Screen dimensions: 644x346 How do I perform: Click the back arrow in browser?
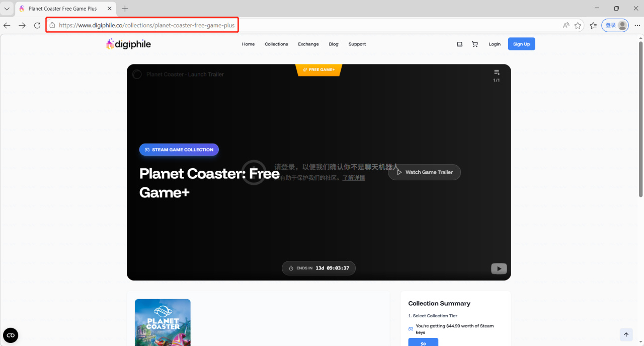click(x=7, y=25)
